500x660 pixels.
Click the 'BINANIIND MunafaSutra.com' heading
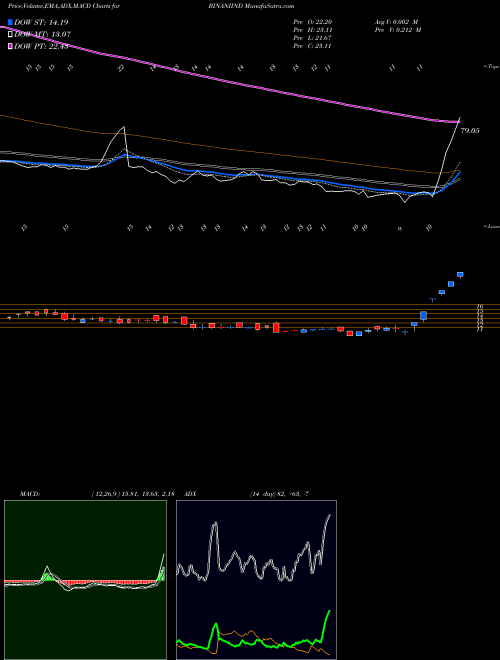point(251,6)
